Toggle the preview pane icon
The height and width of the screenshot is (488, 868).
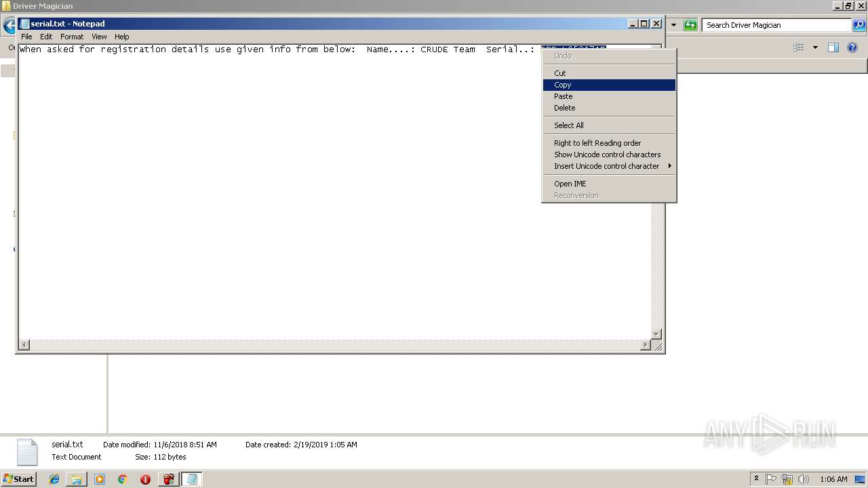833,47
